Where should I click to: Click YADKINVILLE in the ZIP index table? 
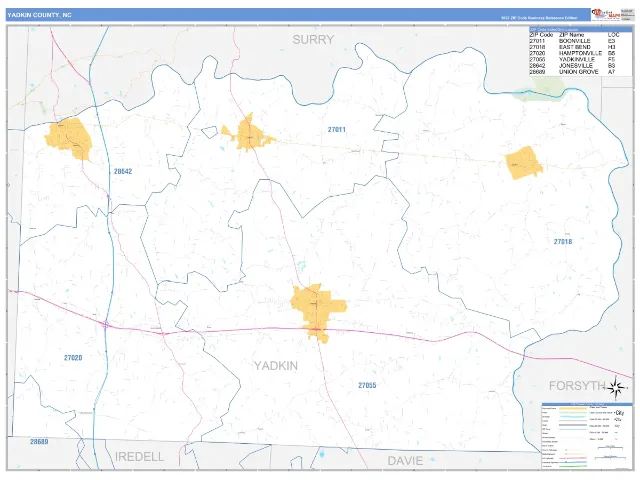[x=577, y=60]
